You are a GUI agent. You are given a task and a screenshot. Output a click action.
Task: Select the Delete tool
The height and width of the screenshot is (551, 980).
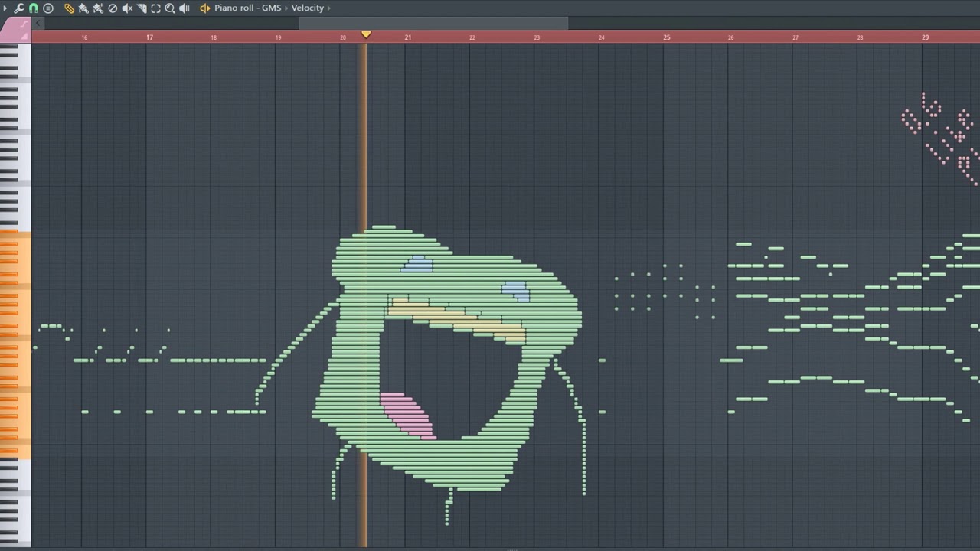(113, 8)
